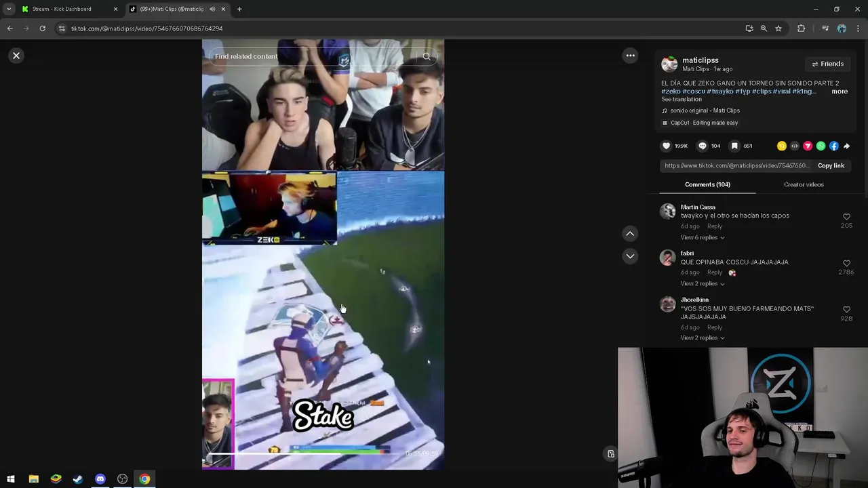Close the TikTok video viewer with X

coord(16,56)
